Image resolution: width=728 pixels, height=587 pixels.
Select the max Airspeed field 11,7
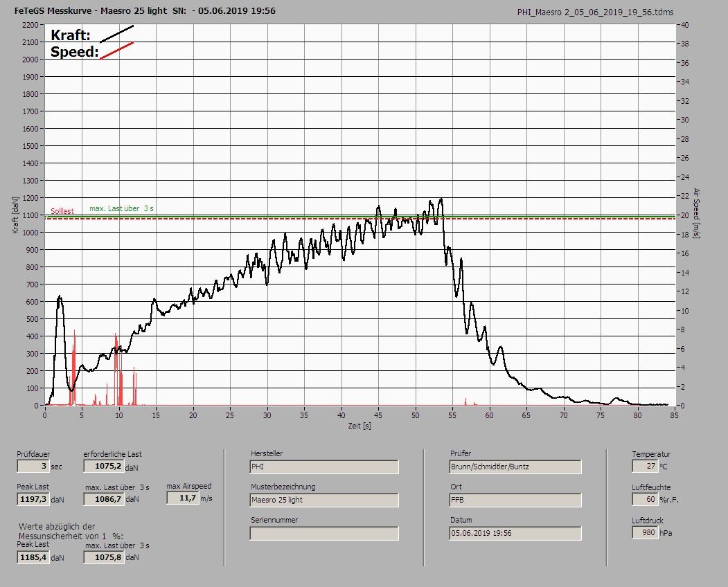pos(183,498)
